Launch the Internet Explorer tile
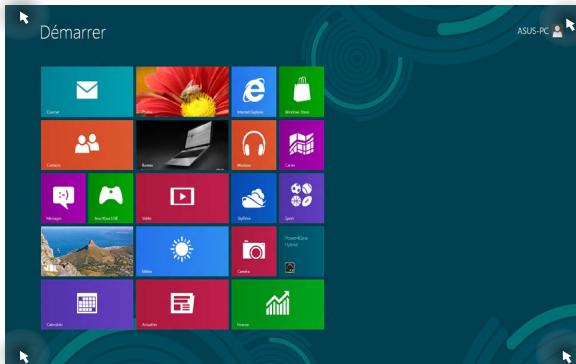 coord(254,91)
